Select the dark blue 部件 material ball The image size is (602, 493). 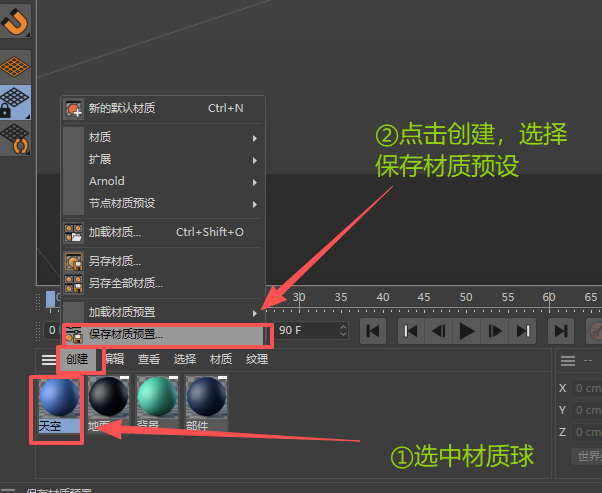click(x=207, y=404)
